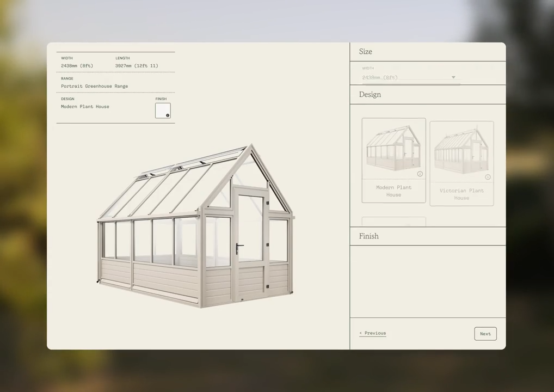The image size is (554, 392).
Task: Click the info icon on Victorian Plant House card
Action: [x=488, y=177]
